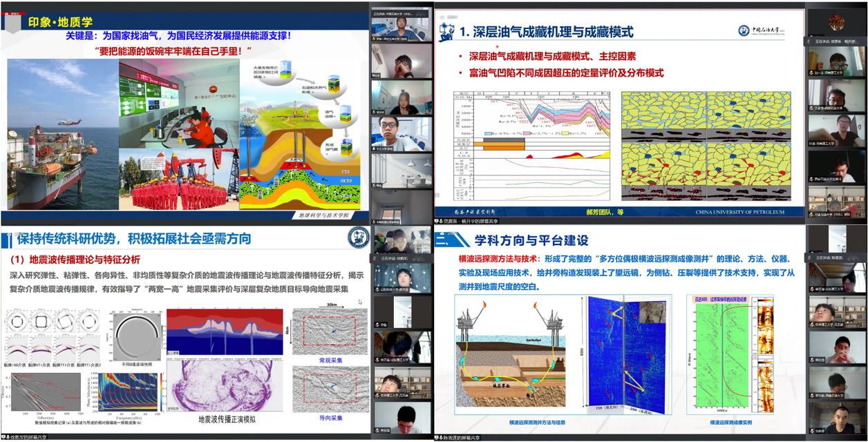
Task: Select the top speaker video in first meeting
Action: click(x=401, y=26)
